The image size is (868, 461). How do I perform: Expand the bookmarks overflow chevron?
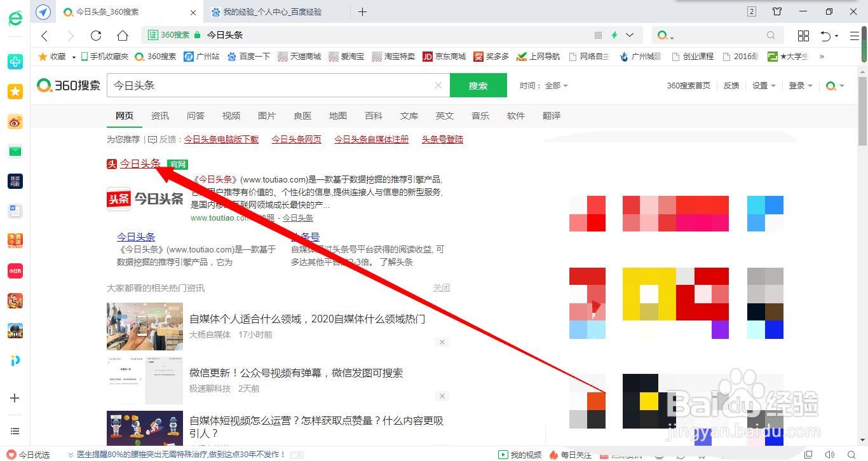pyautogui.click(x=820, y=56)
